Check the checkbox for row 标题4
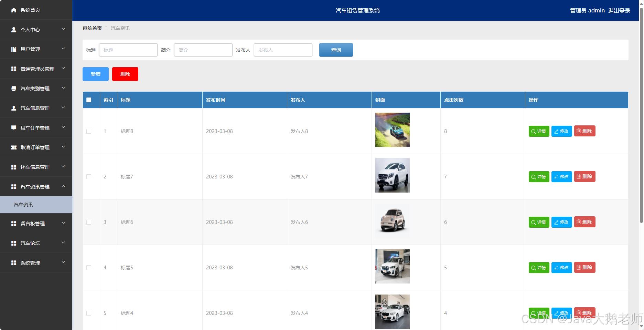 pyautogui.click(x=89, y=313)
